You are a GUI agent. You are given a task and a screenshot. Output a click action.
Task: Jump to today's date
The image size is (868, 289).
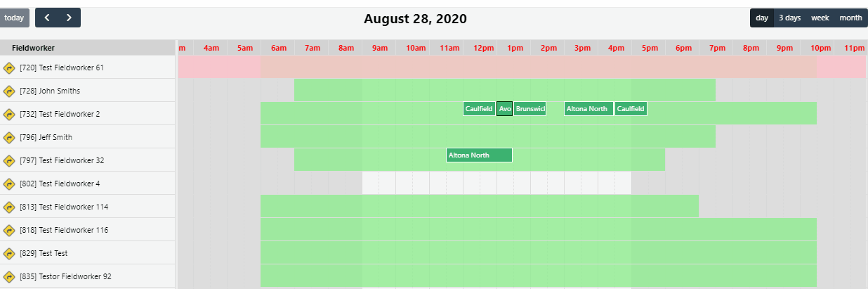coord(14,18)
